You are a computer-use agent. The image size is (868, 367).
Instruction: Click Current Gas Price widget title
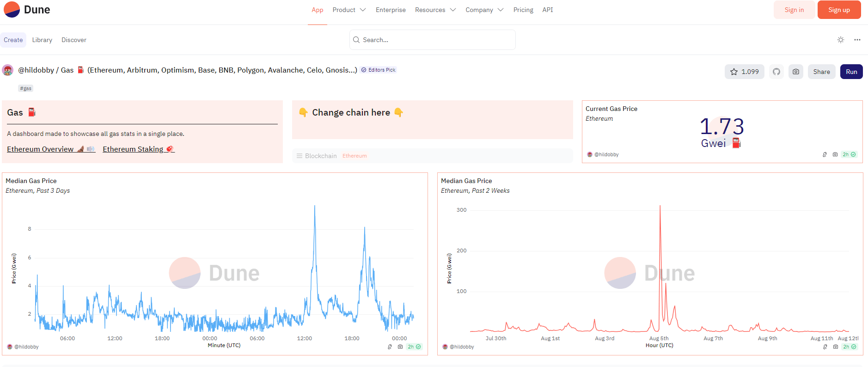pyautogui.click(x=611, y=109)
